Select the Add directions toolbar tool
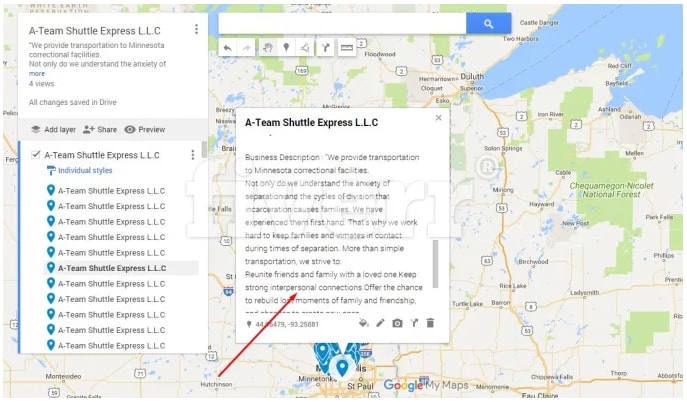 [x=325, y=48]
